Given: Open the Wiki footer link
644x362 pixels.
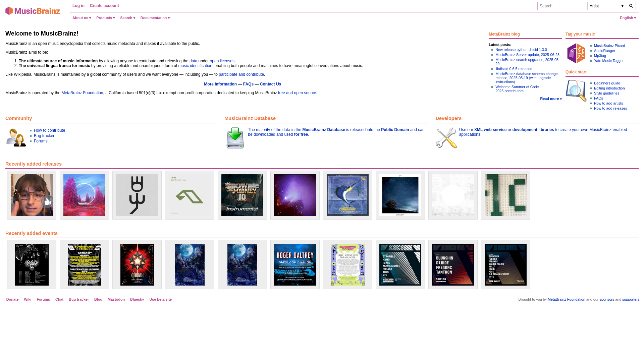Looking at the screenshot, I should (x=28, y=299).
